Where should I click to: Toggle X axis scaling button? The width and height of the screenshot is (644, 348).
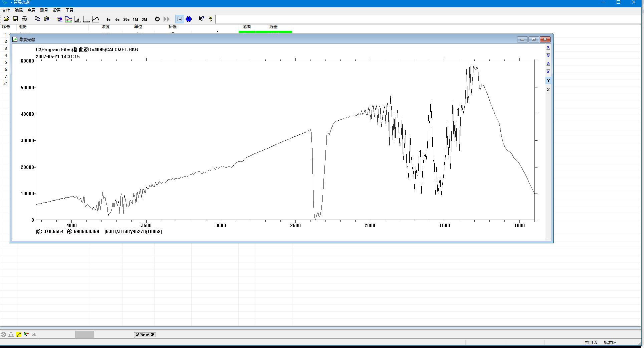pos(548,90)
